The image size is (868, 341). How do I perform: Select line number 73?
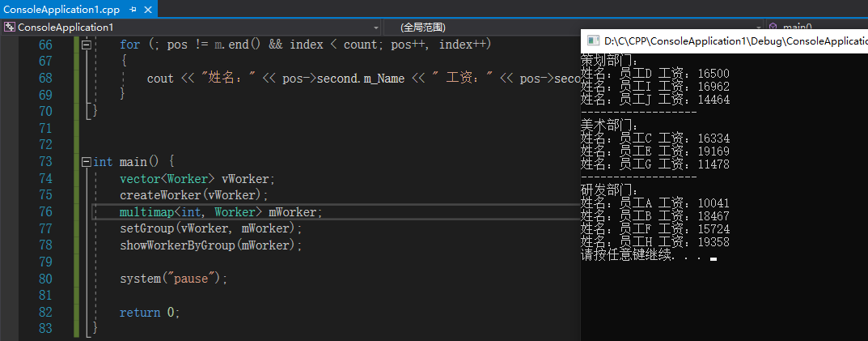pos(44,162)
